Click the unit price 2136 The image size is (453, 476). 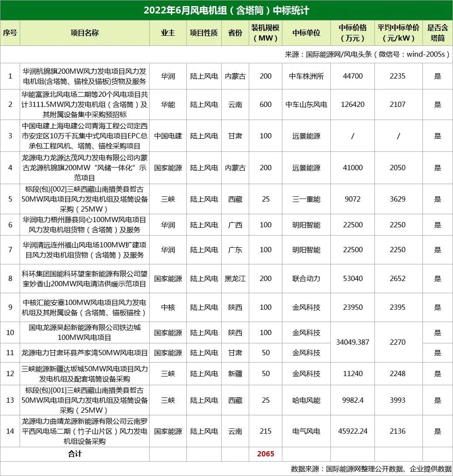398,431
